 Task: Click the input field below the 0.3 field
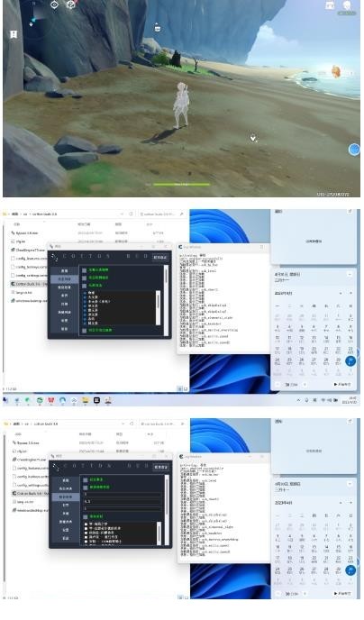click(x=123, y=508)
